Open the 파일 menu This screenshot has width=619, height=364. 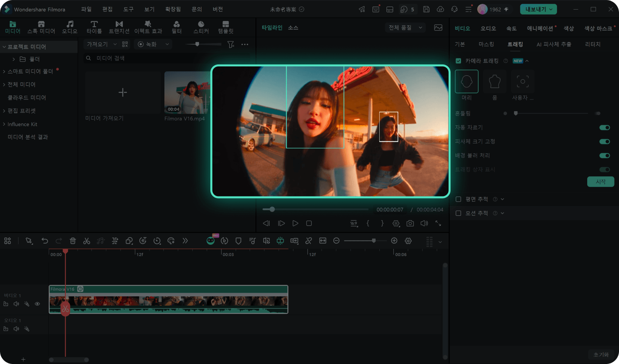86,9
